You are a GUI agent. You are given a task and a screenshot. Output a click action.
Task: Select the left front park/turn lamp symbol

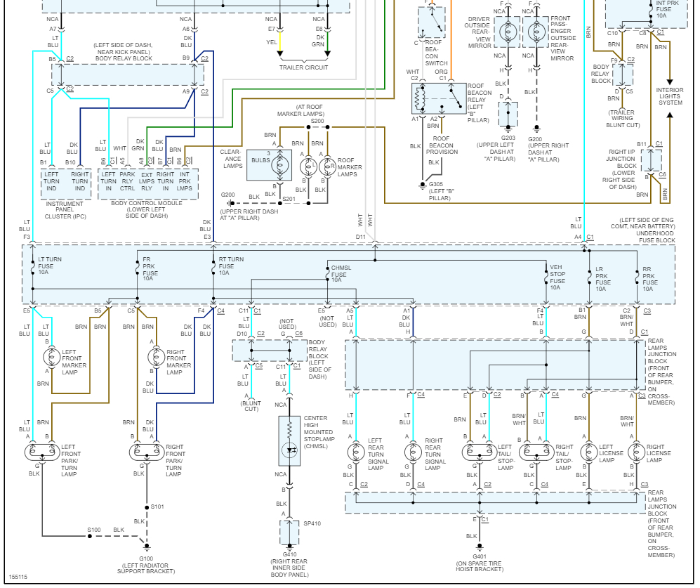point(42,452)
